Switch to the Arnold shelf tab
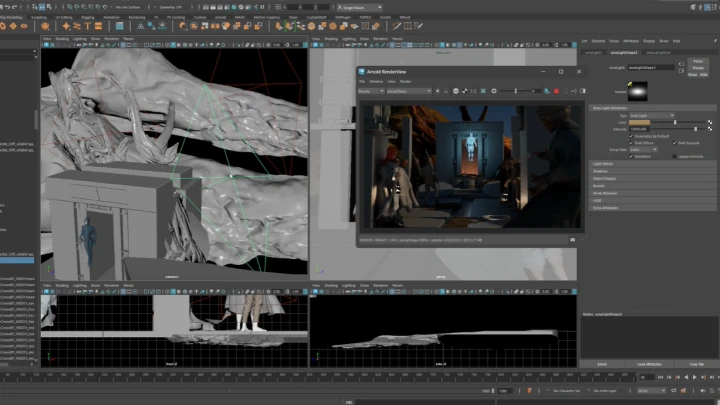 220,17
